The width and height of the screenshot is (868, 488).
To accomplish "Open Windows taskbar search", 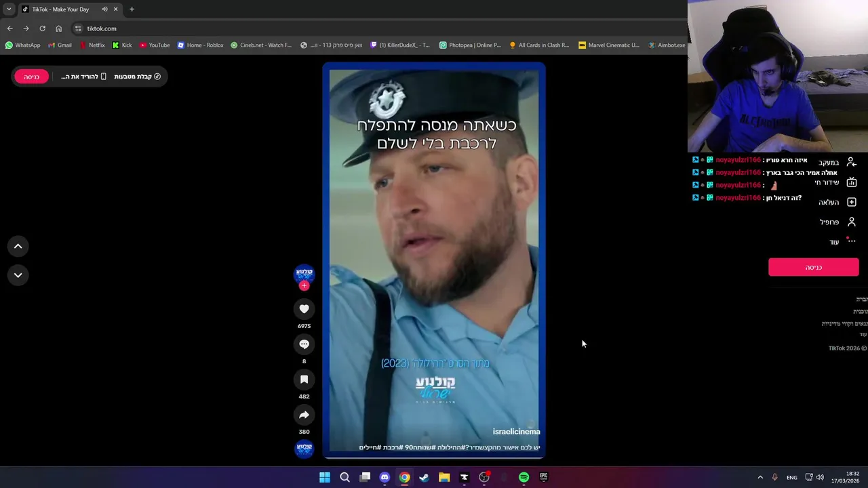I will coord(344,477).
